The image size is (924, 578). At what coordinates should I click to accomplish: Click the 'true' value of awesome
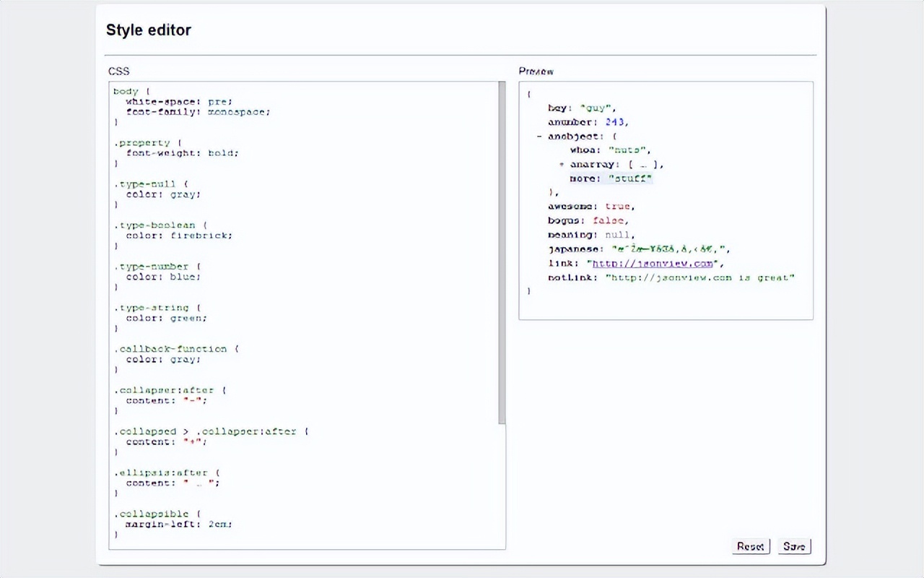618,207
